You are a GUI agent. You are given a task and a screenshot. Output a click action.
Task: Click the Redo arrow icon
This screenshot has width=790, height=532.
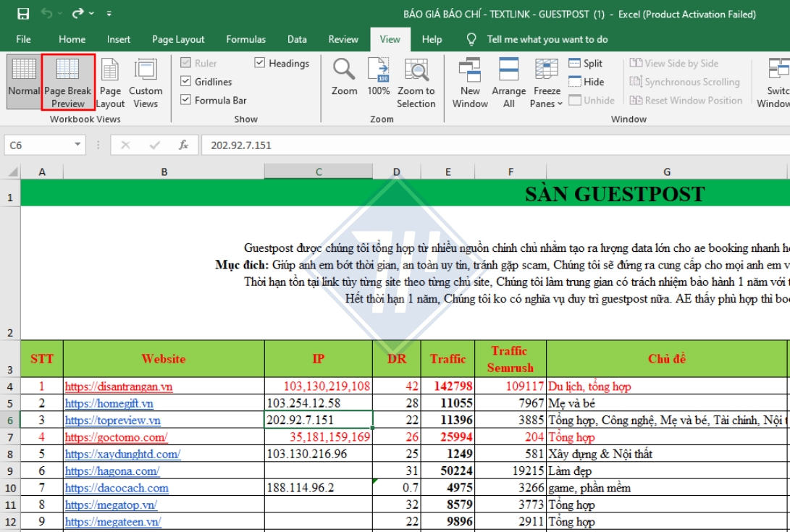click(x=78, y=14)
